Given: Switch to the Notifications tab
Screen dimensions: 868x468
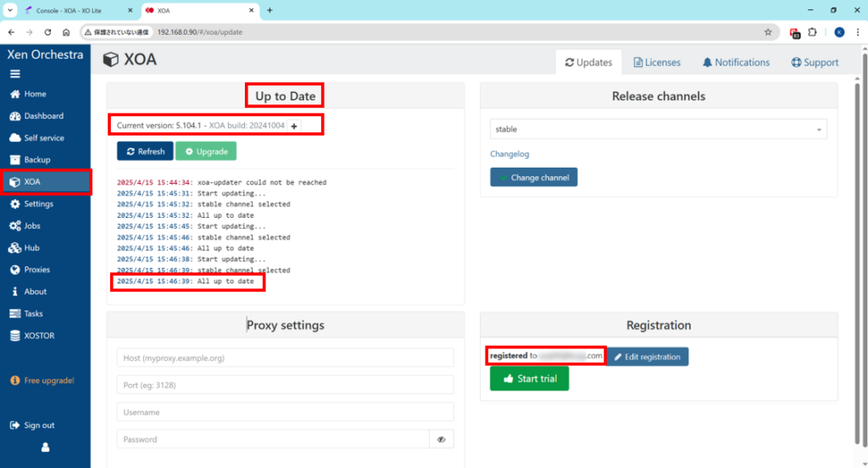Looking at the screenshot, I should pyautogui.click(x=736, y=63).
